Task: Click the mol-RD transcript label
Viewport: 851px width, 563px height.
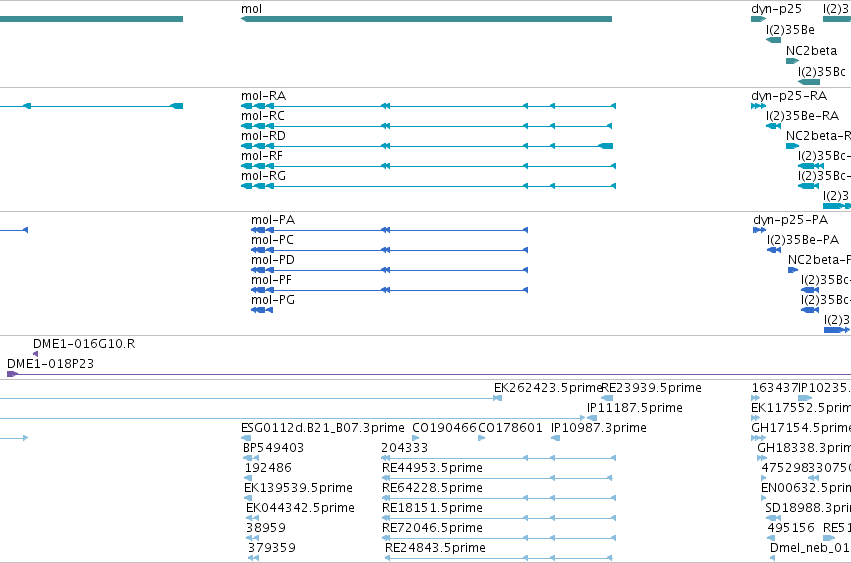Action: 263,136
